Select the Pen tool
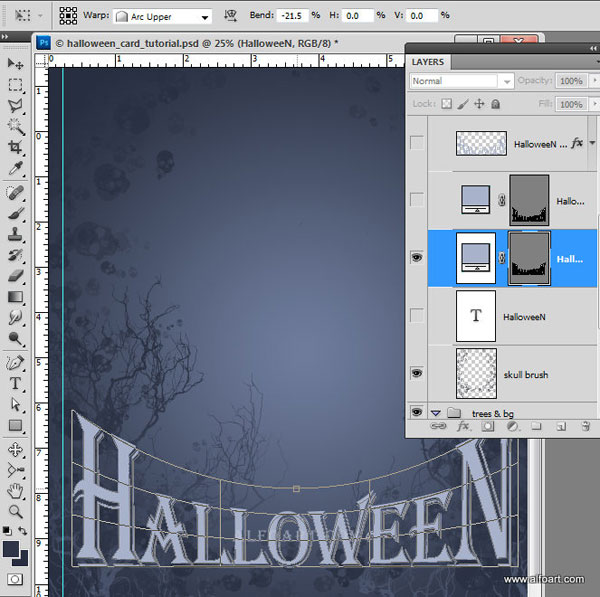600x597 pixels. (x=15, y=362)
